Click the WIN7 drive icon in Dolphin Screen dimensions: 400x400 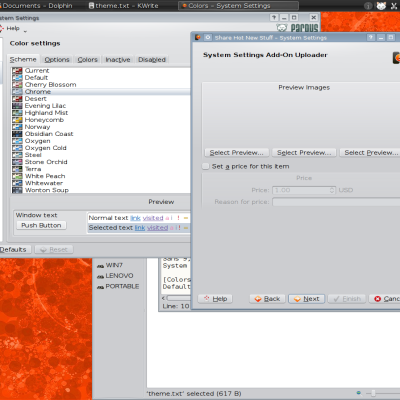pos(100,266)
